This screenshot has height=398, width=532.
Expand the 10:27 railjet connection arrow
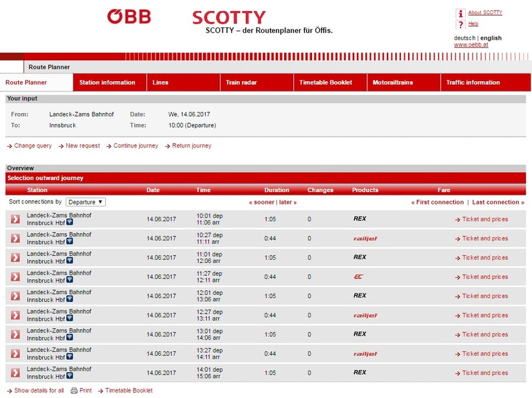tap(15, 238)
